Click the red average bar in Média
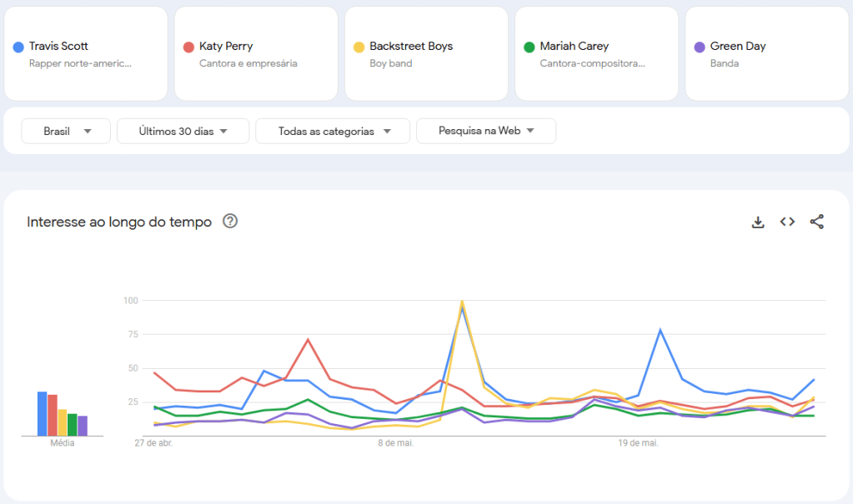This screenshot has width=853, height=504. pos(53,416)
